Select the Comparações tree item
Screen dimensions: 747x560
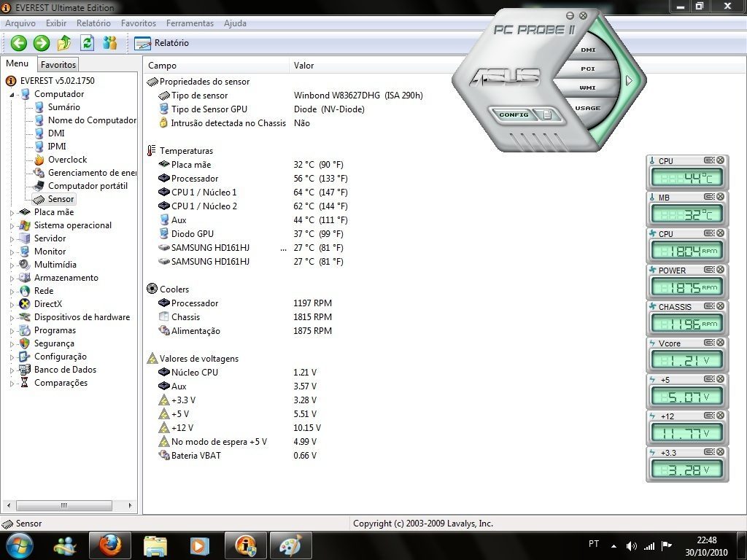coord(61,383)
